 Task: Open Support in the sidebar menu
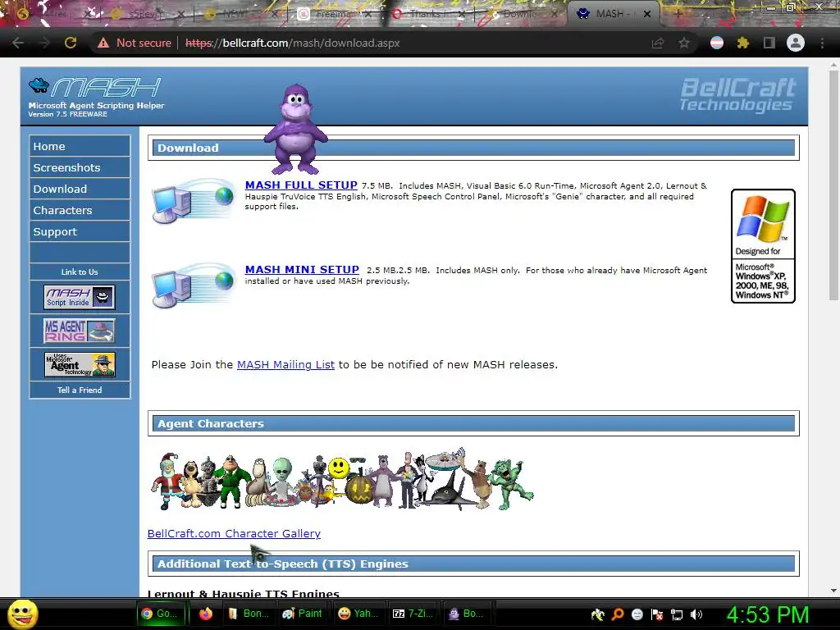[80, 232]
